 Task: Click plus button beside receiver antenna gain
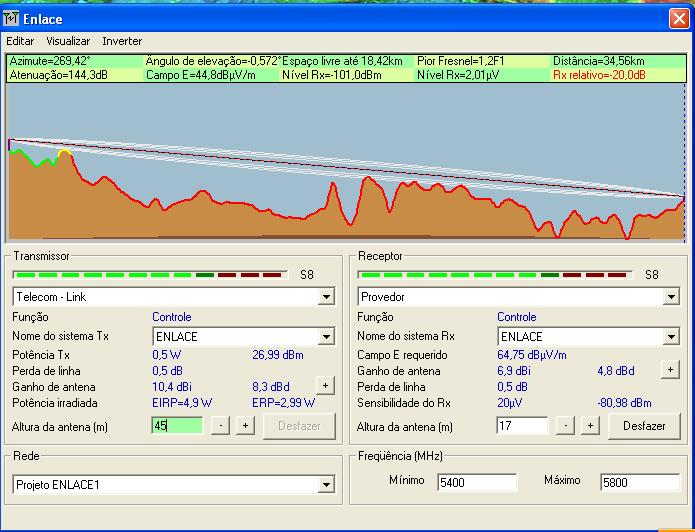click(x=670, y=370)
